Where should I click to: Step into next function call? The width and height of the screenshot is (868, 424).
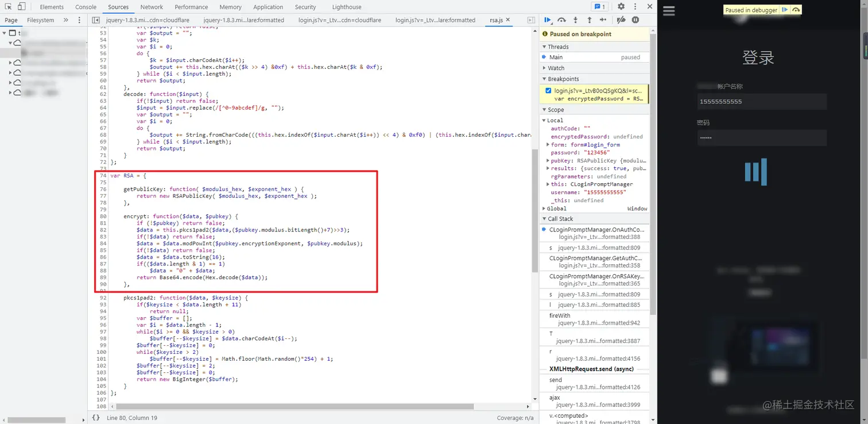[x=575, y=20]
